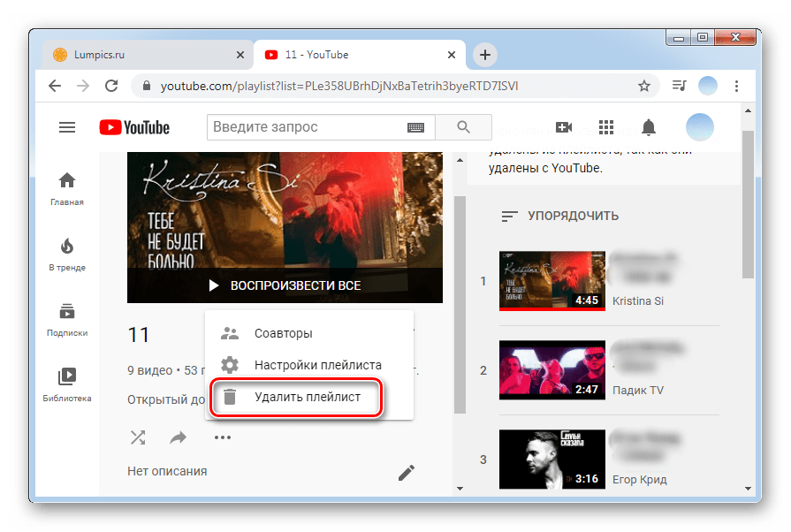Click the Егор Крид channel link
The height and width of the screenshot is (532, 791).
coord(639,480)
